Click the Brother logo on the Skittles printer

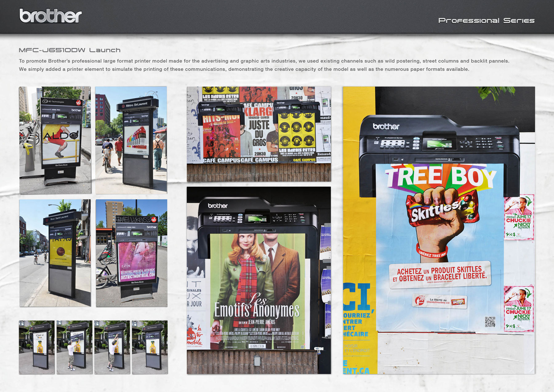[386, 126]
